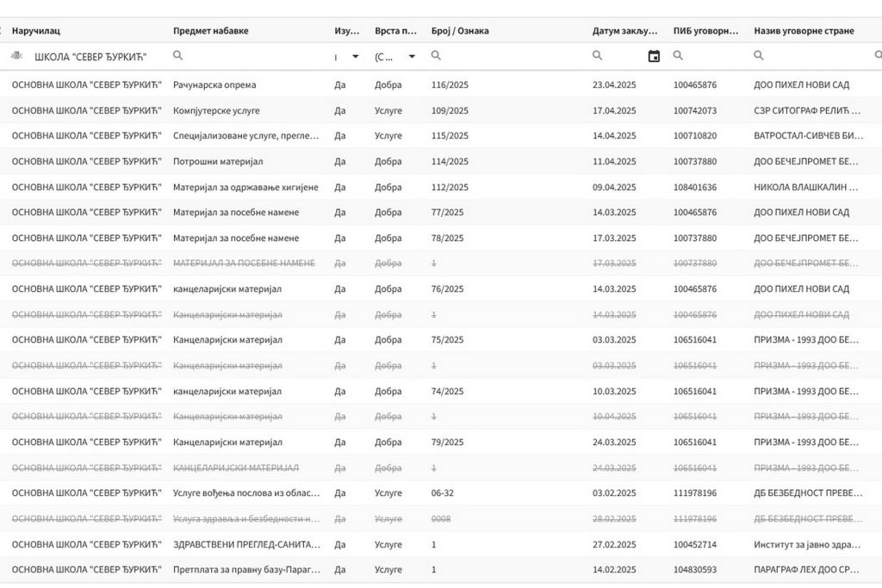Image resolution: width=882 pixels, height=588 pixels.
Task: Open the Изу… column filter dropdown arrow
Action: 356,56
